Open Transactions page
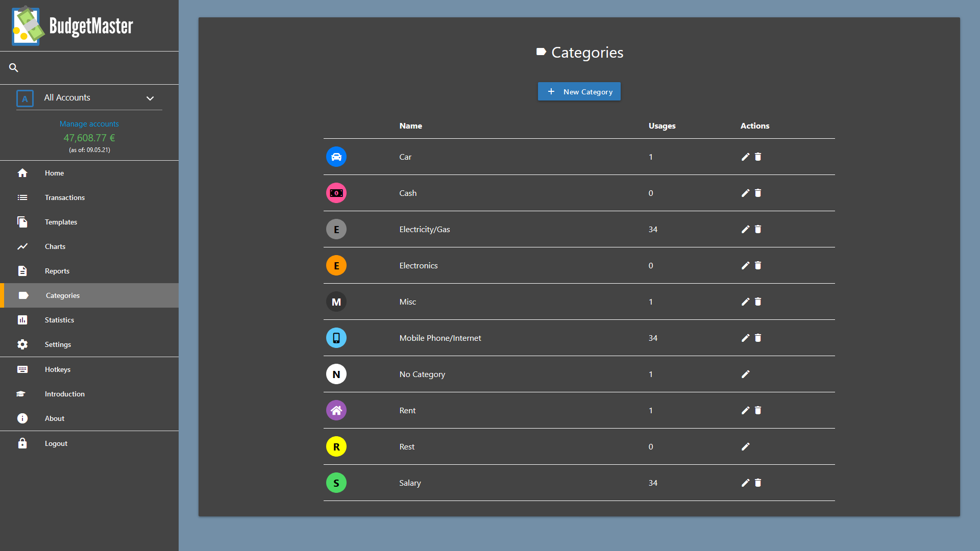The height and width of the screenshot is (551, 980). (x=89, y=197)
